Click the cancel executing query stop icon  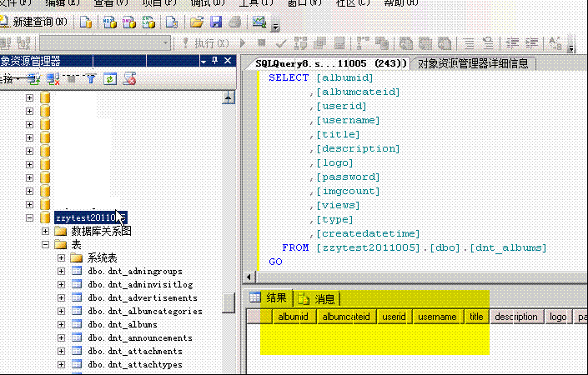click(262, 43)
